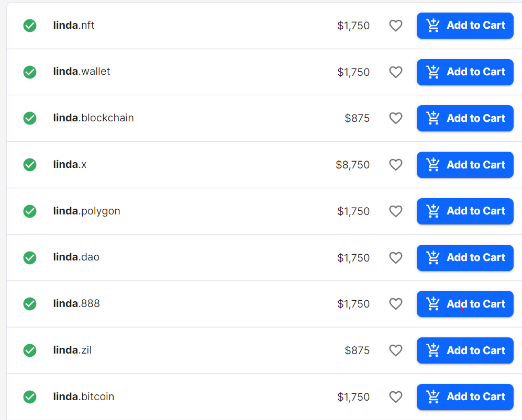
Task: Favorite linda.bitcoin using the heart
Action: point(396,397)
